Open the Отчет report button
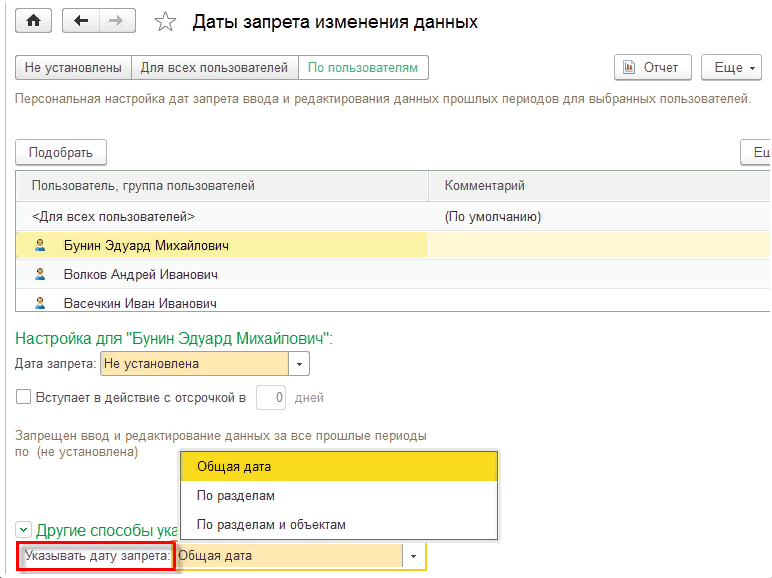The image size is (772, 578). [652, 68]
